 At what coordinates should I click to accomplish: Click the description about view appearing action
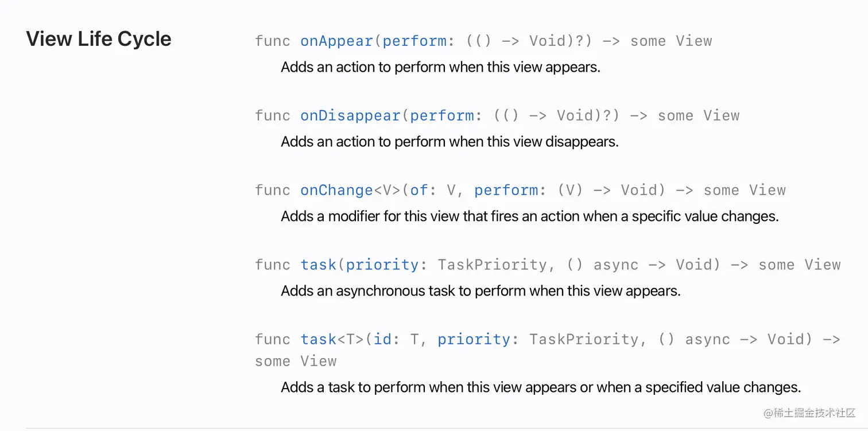(440, 67)
